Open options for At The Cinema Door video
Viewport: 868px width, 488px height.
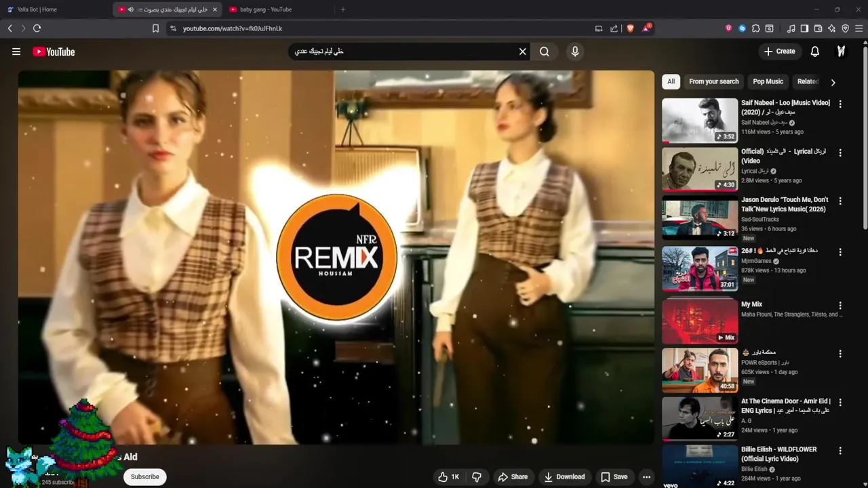click(x=840, y=403)
